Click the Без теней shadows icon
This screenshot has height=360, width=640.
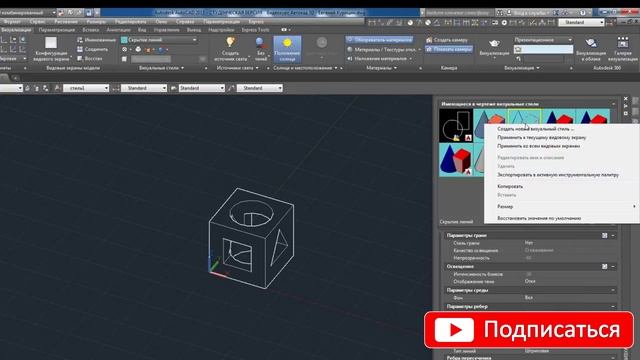260,43
